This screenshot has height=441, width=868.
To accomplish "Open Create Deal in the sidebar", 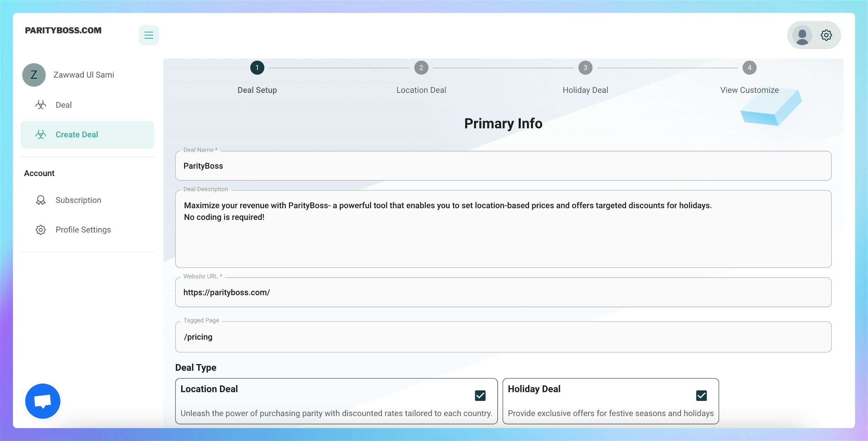I will [x=87, y=134].
